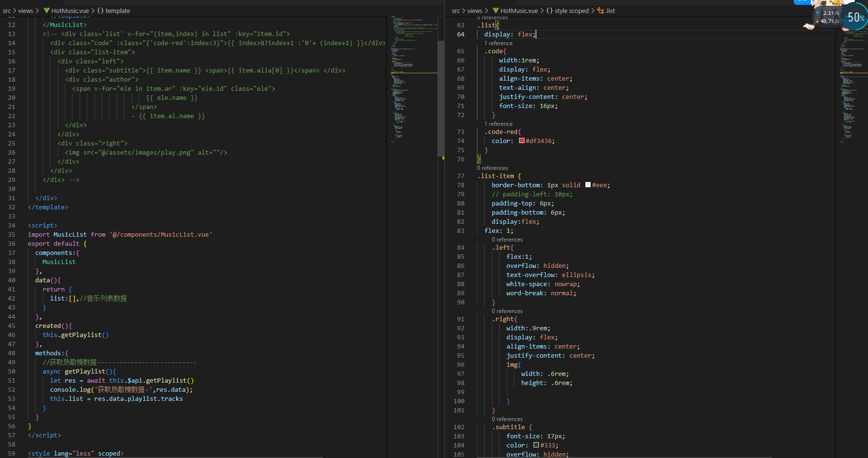Click 'async getPlaylist()' method definition
Screen dimensions: 868x458
coord(79,371)
